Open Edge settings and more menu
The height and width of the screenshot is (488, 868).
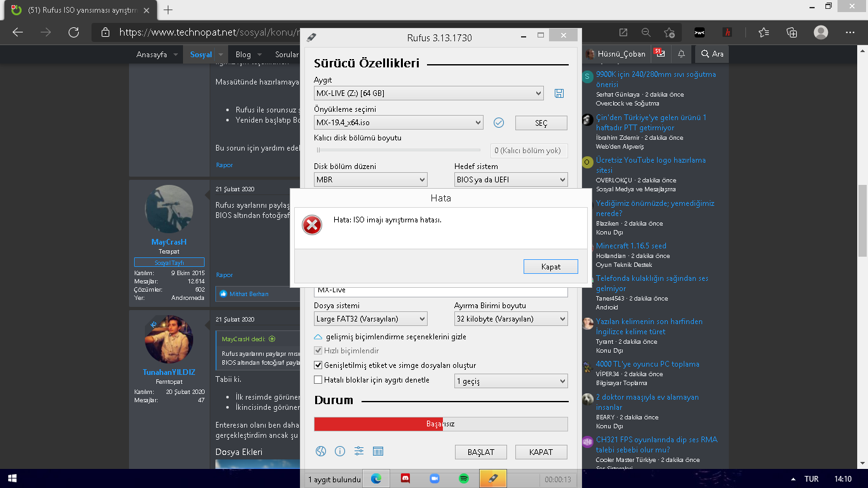pyautogui.click(x=849, y=32)
